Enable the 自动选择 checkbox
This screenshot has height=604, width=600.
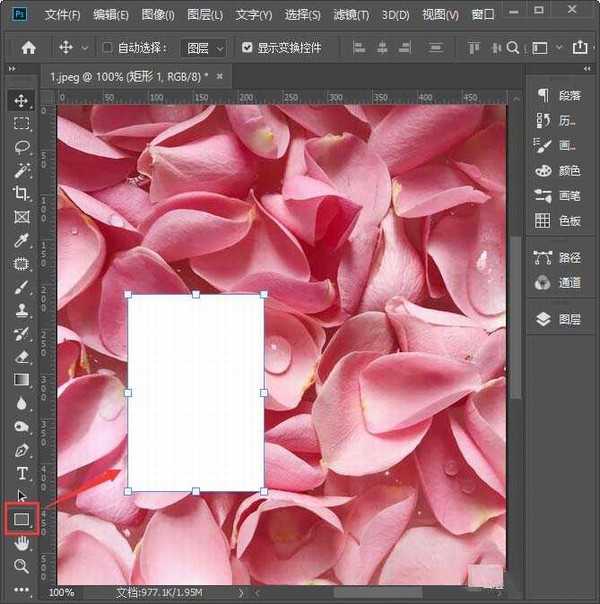[x=108, y=47]
